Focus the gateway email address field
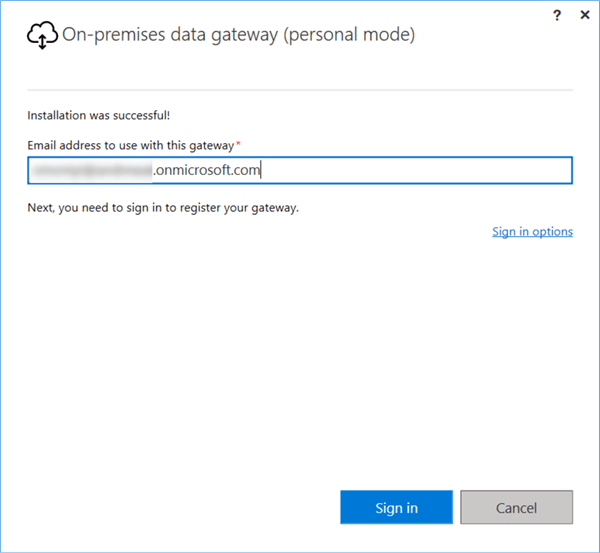 pos(300,170)
